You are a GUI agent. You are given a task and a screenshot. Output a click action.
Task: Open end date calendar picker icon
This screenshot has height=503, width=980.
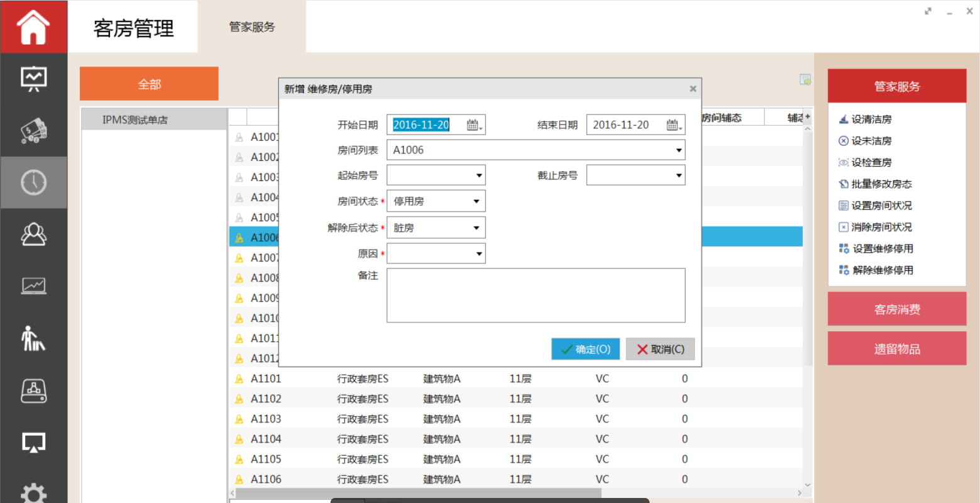coord(673,125)
